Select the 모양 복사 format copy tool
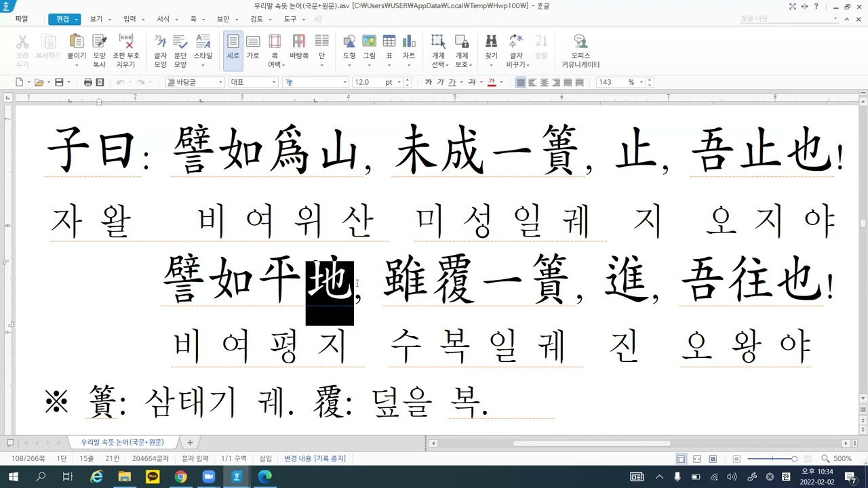This screenshot has width=868, height=488. (100, 51)
